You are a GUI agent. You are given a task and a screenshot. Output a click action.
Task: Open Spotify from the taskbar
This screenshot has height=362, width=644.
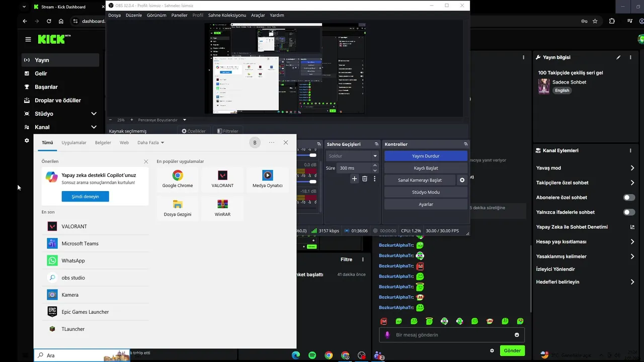(312, 355)
